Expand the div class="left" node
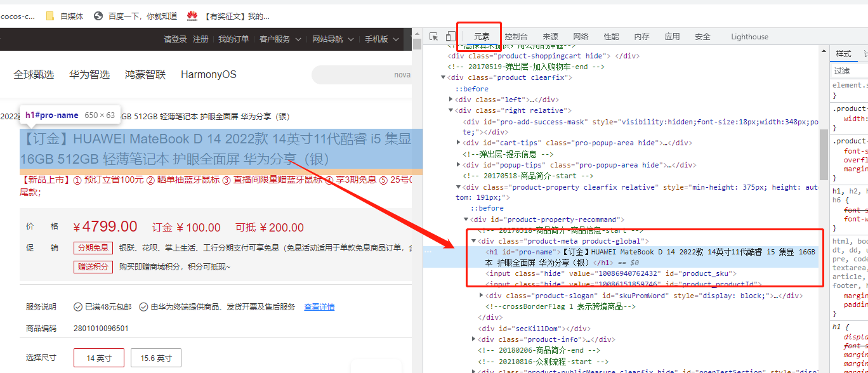 click(x=450, y=100)
